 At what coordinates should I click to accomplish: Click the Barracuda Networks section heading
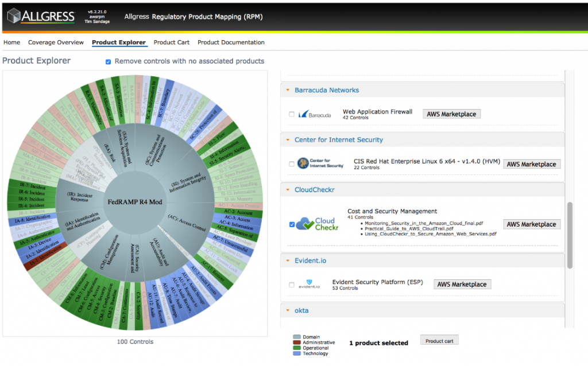327,90
